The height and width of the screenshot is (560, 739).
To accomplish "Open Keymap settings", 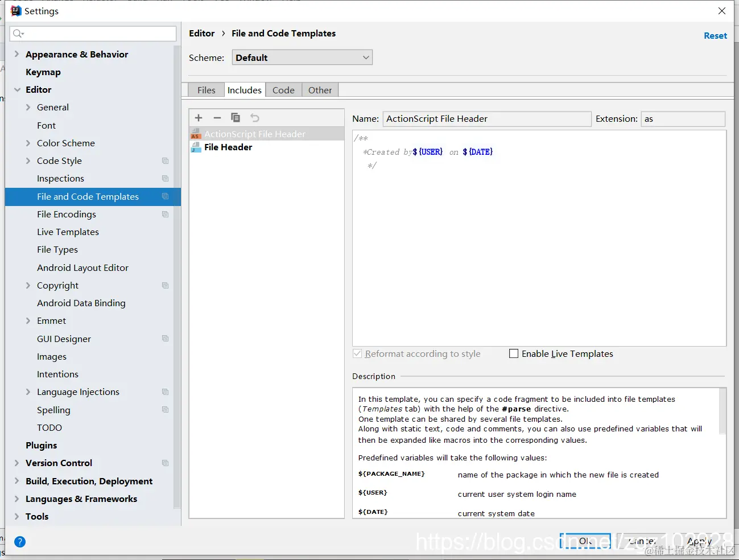I will 43,72.
